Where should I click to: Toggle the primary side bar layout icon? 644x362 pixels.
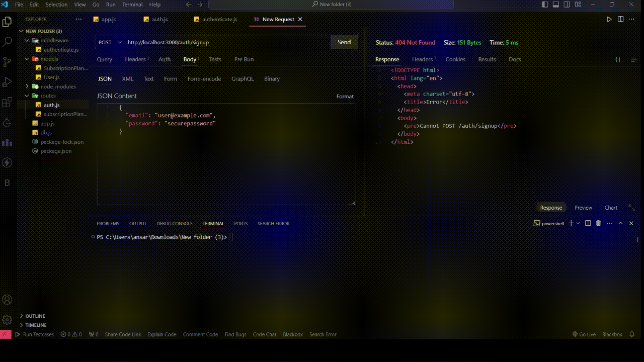coord(545,5)
